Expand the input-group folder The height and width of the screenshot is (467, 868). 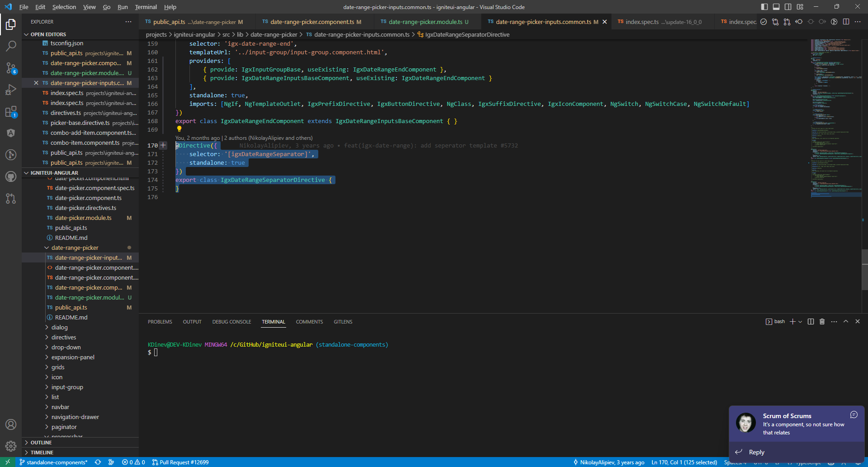pyautogui.click(x=68, y=387)
